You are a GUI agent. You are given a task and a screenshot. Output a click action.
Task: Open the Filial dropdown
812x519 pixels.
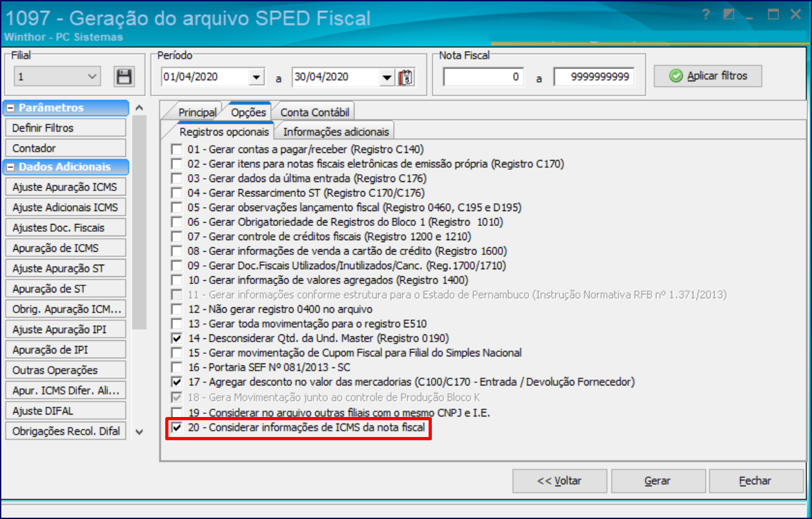pyautogui.click(x=57, y=77)
